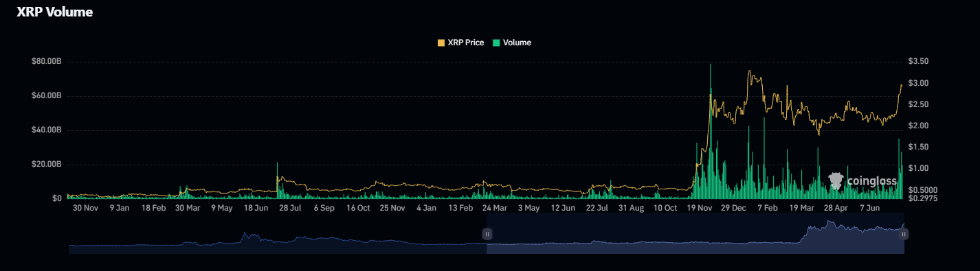This screenshot has width=980, height=271.
Task: Click the 10 Oct date label
Action: (x=665, y=208)
